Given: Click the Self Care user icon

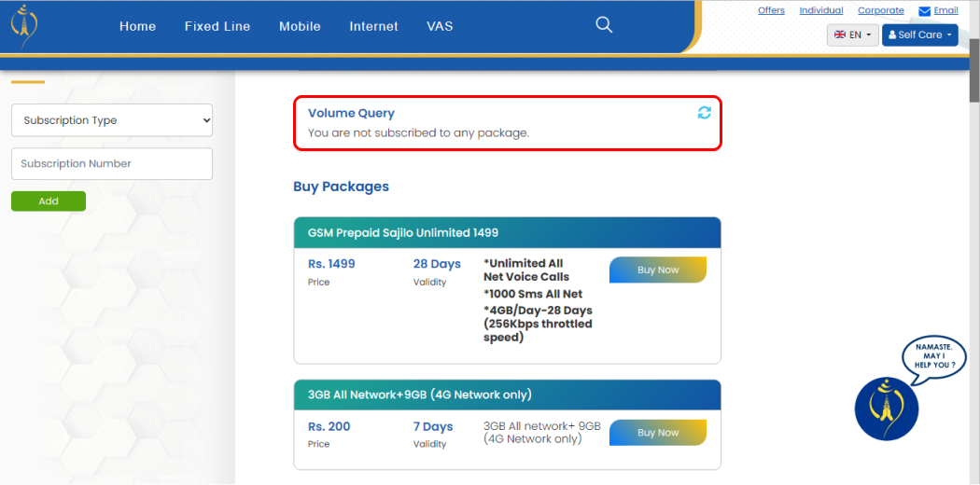Looking at the screenshot, I should [892, 35].
